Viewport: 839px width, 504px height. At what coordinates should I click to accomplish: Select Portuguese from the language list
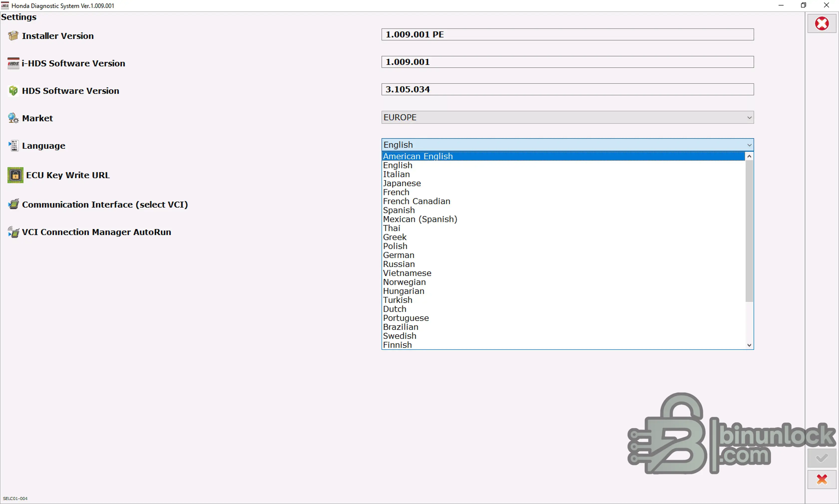click(563, 318)
